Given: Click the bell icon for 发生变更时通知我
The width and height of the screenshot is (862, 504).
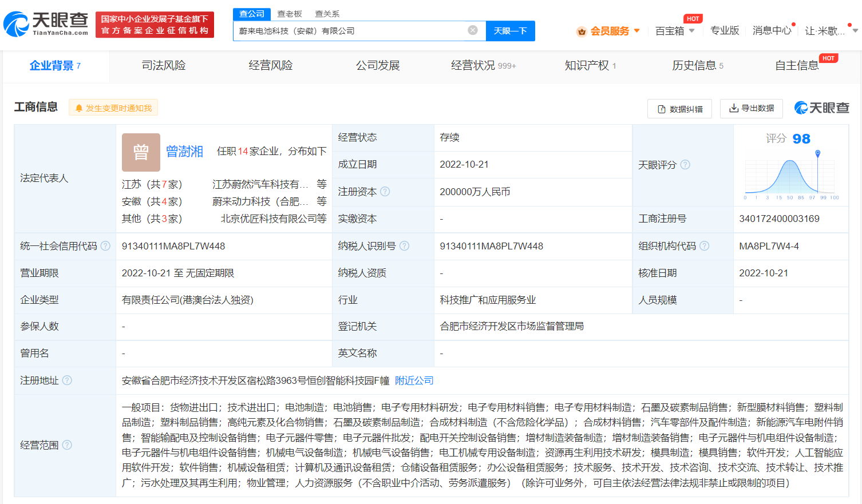Looking at the screenshot, I should click(78, 108).
